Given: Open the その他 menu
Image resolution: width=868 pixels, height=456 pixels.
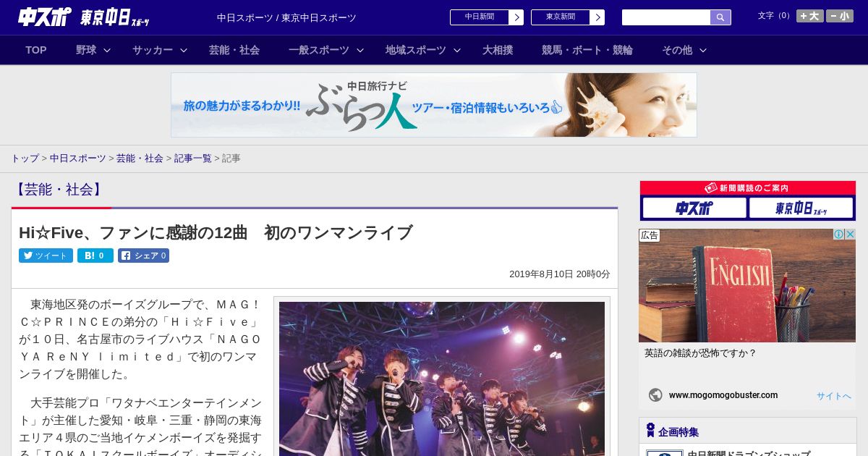Looking at the screenshot, I should pyautogui.click(x=677, y=50).
